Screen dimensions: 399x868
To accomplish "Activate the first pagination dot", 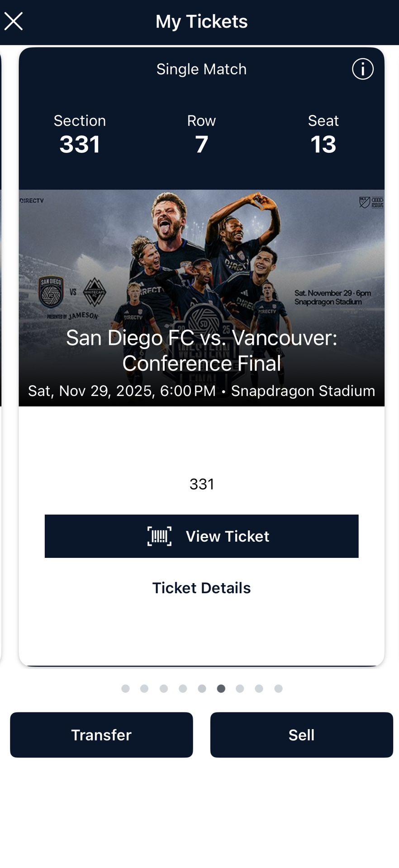I will [x=125, y=689].
